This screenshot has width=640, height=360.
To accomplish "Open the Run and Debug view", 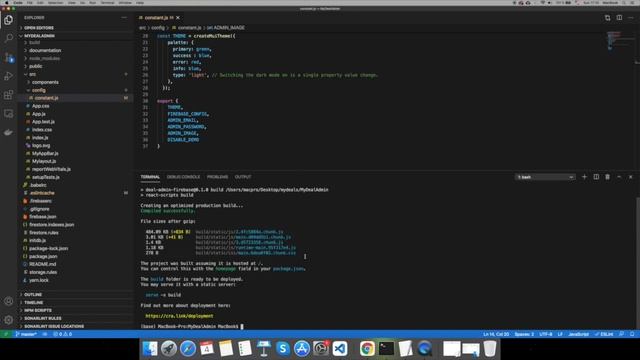I will 9,76.
